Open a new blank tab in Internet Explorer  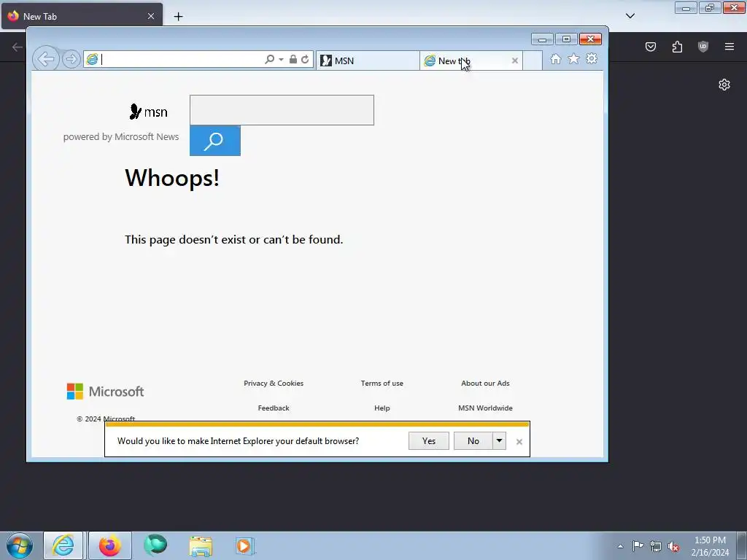click(x=533, y=61)
